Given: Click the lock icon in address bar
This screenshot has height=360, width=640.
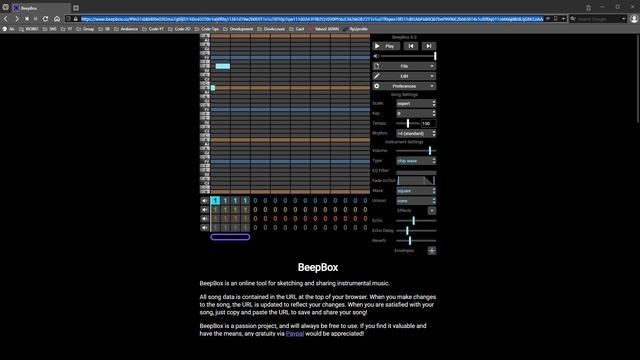Looking at the screenshot, I should (x=76, y=19).
